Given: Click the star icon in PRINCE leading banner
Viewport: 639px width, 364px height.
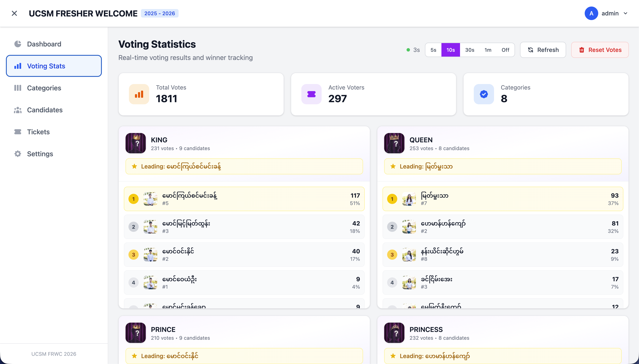Looking at the screenshot, I should pos(134,356).
